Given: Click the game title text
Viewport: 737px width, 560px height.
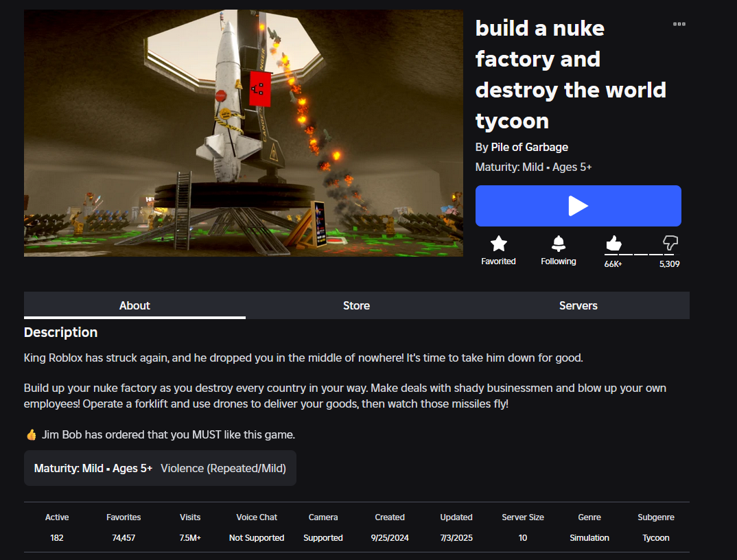Looking at the screenshot, I should 571,74.
